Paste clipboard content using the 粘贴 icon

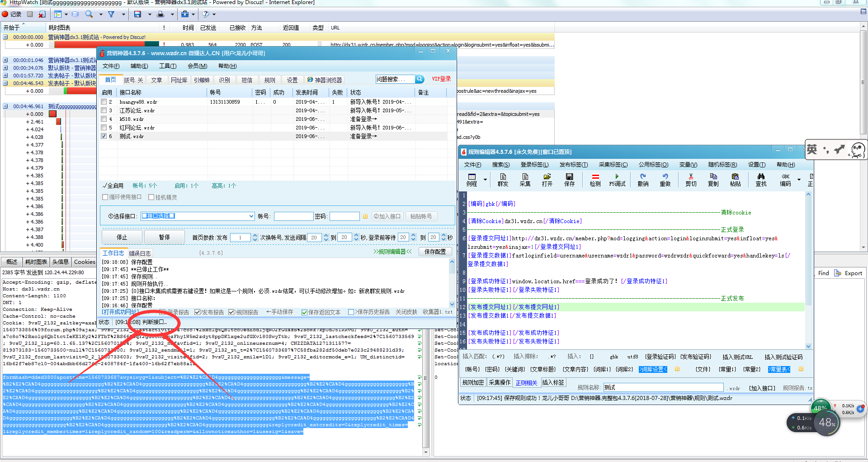tap(735, 180)
